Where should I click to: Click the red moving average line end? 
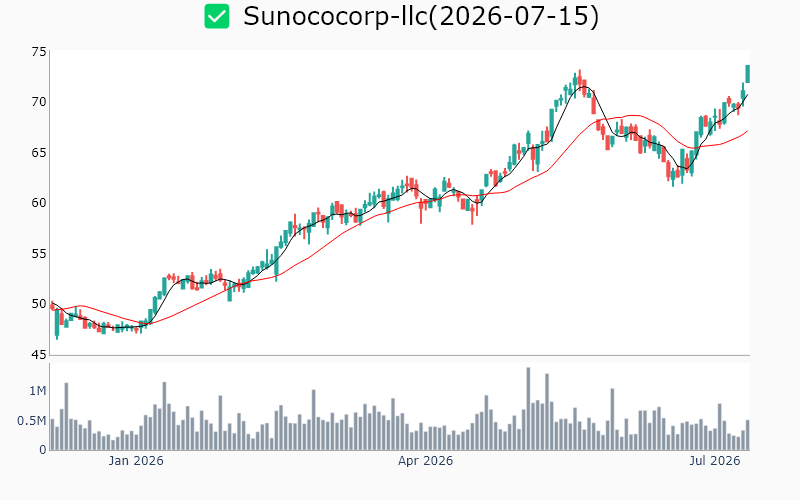[x=747, y=131]
